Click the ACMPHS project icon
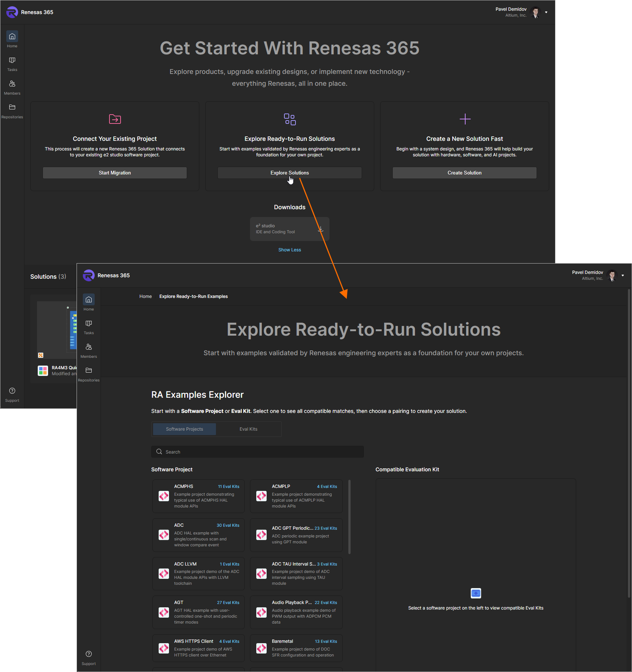Viewport: 632px width, 672px height. point(164,496)
